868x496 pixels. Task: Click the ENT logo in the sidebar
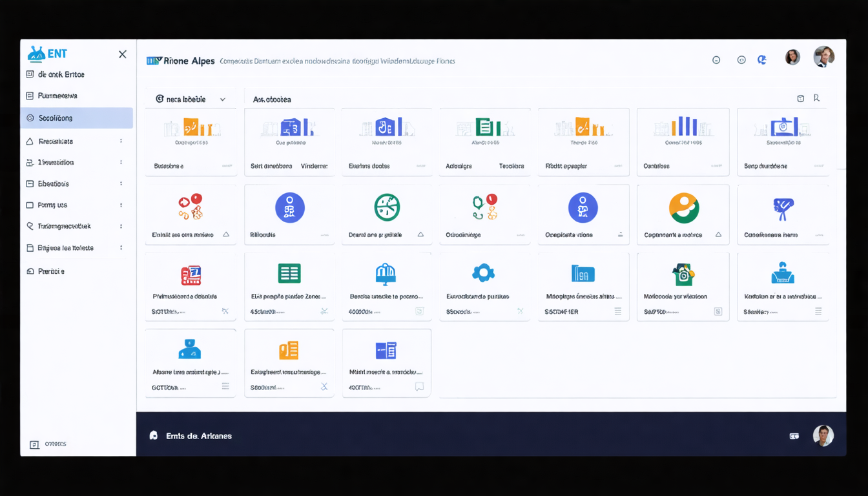tap(47, 54)
